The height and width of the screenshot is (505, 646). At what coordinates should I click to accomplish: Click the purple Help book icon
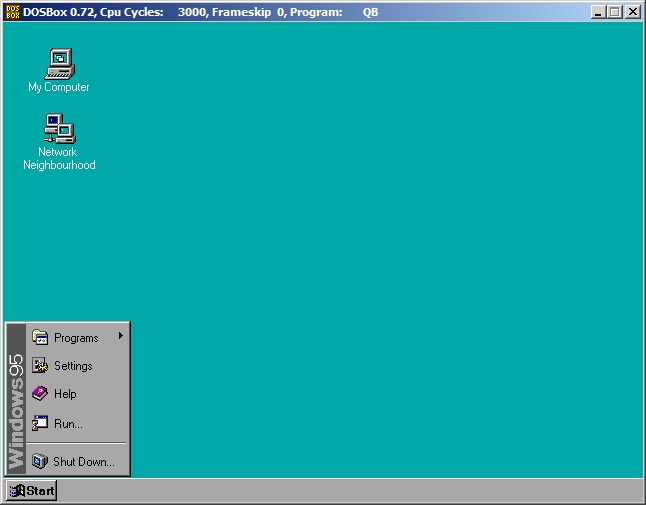click(x=40, y=393)
